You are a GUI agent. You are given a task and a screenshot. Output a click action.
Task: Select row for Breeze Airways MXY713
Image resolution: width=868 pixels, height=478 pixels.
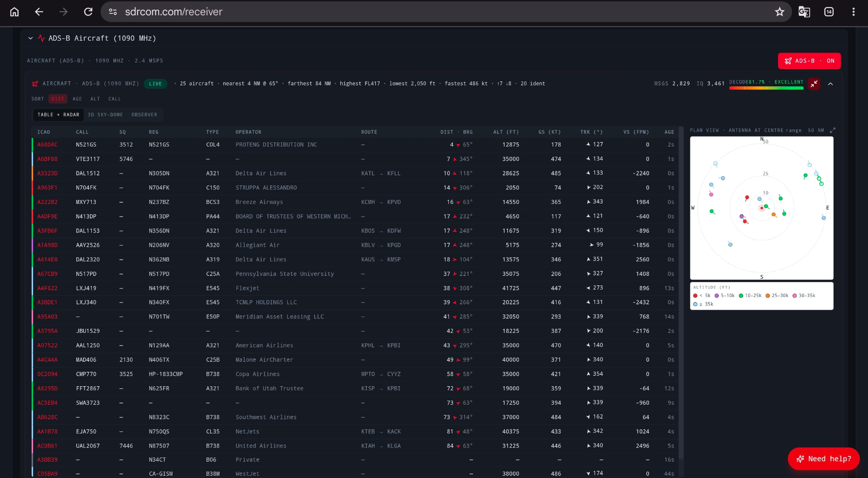pos(355,202)
